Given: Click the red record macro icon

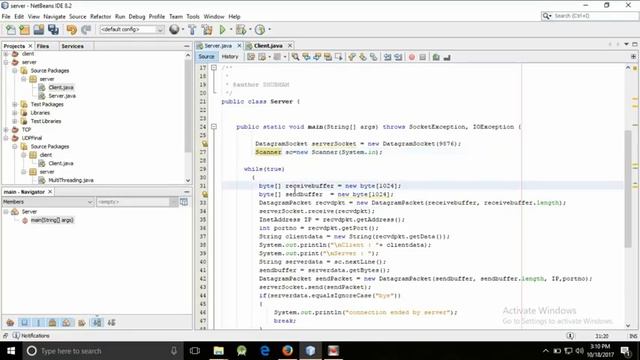Looking at the screenshot, I should pos(411,57).
